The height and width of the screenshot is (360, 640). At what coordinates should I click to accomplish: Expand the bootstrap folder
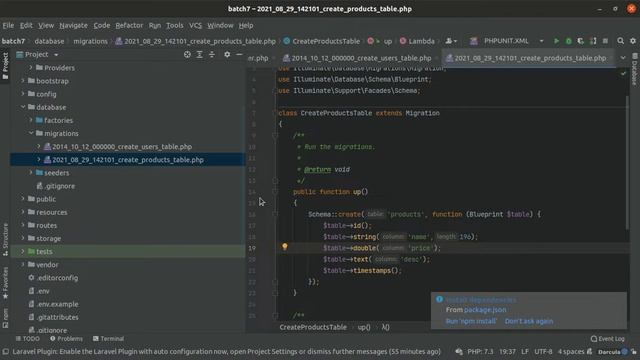(x=23, y=81)
